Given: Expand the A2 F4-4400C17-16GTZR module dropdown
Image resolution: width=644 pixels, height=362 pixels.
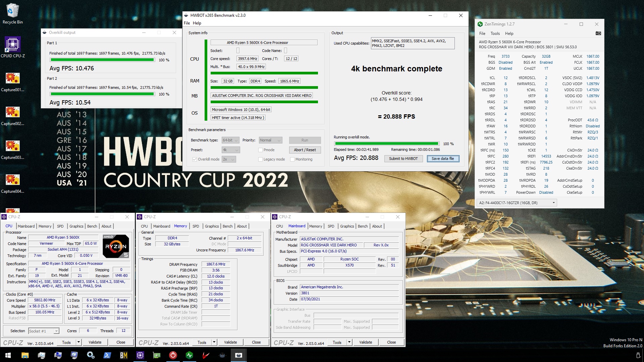Looking at the screenshot, I should pyautogui.click(x=517, y=203).
